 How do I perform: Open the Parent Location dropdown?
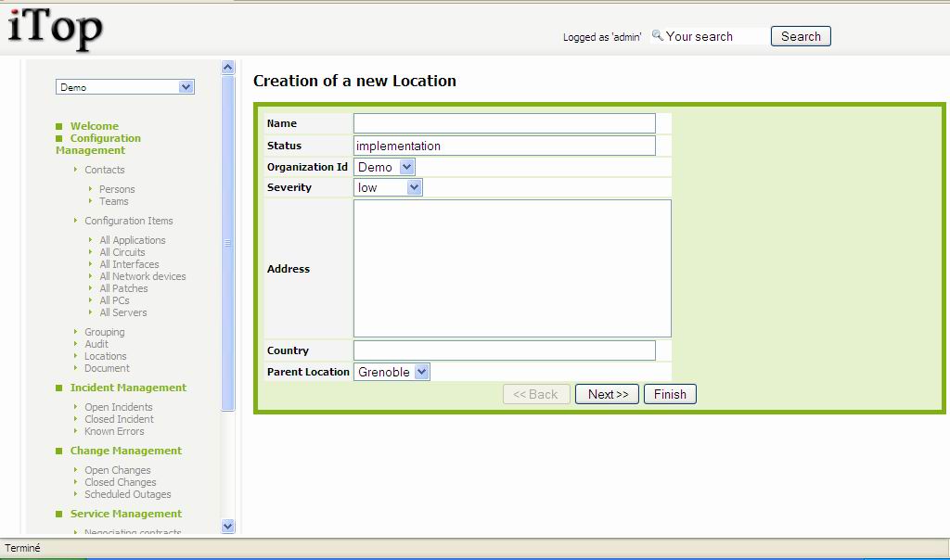392,372
